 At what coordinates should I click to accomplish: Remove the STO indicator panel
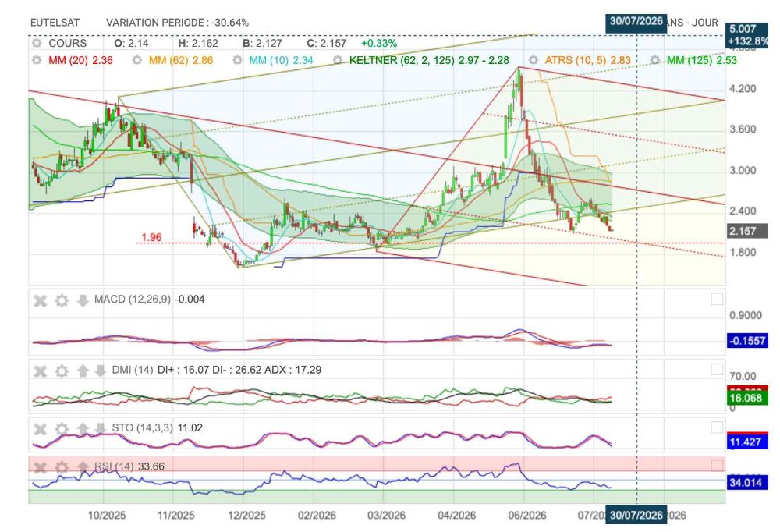[40, 428]
